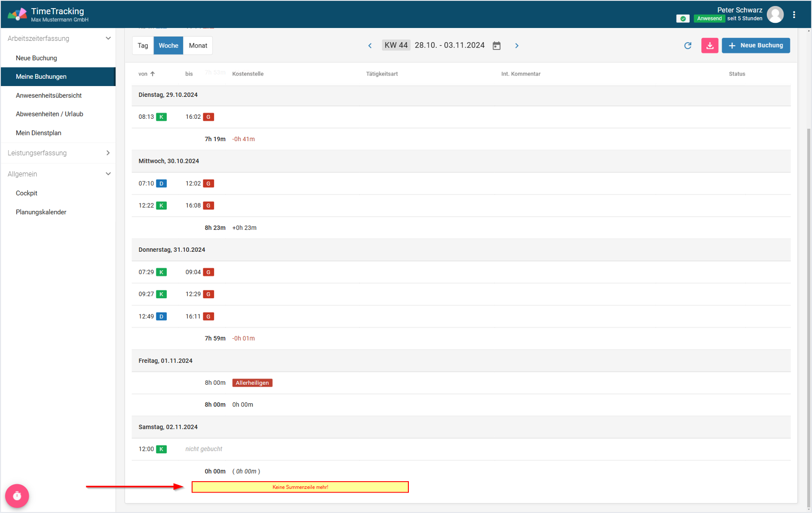The height and width of the screenshot is (513, 812).
Task: Open Anwesenheitsübersicht in sidebar
Action: 48,95
